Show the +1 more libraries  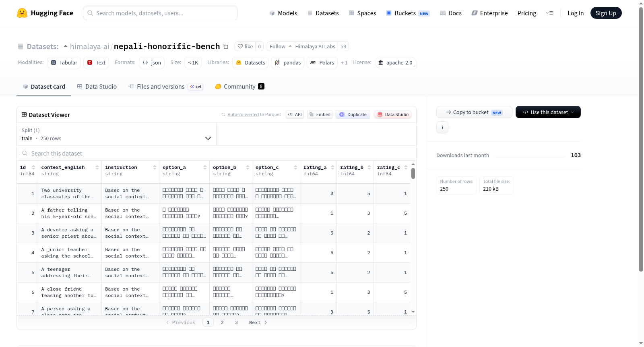(344, 62)
